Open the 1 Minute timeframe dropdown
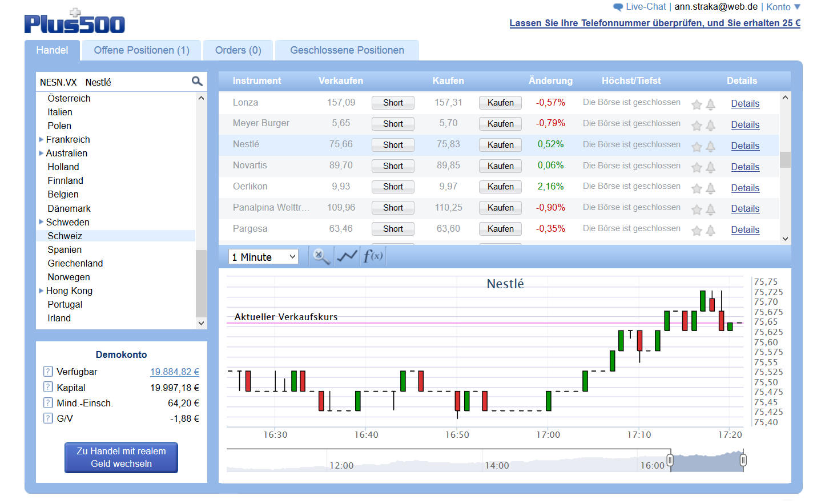 [263, 257]
